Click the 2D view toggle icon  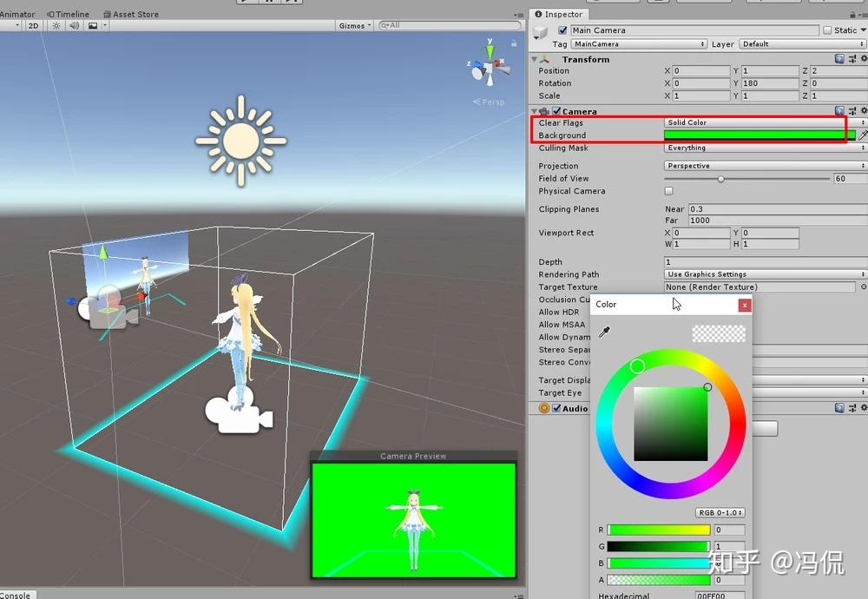(33, 25)
